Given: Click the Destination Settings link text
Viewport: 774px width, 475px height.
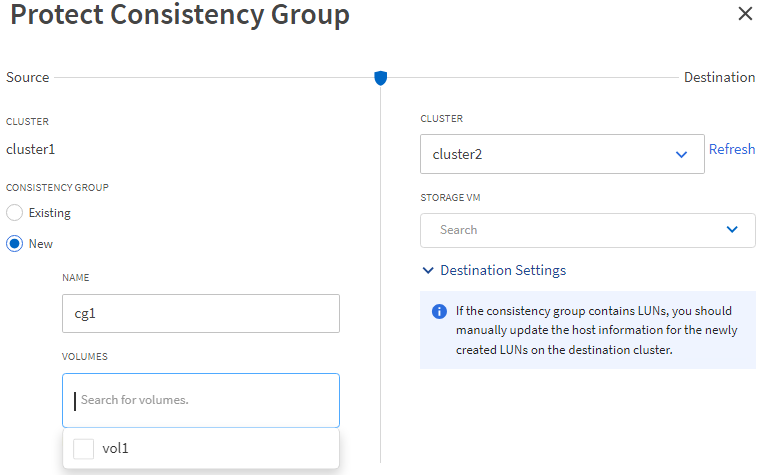Looking at the screenshot, I should [503, 271].
